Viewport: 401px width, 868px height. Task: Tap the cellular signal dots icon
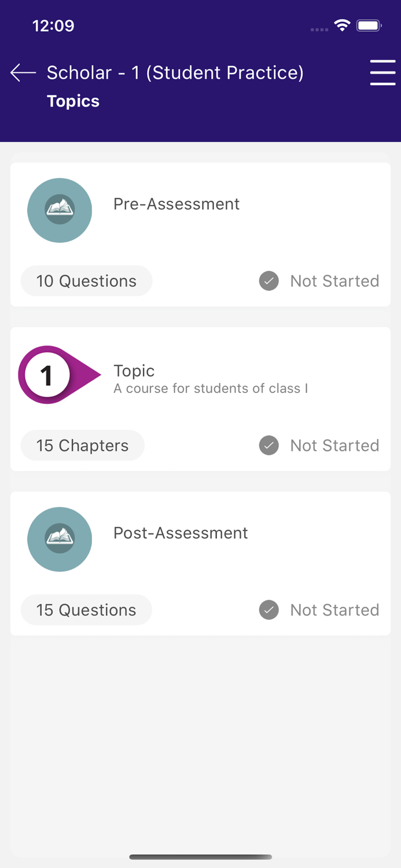click(x=319, y=29)
